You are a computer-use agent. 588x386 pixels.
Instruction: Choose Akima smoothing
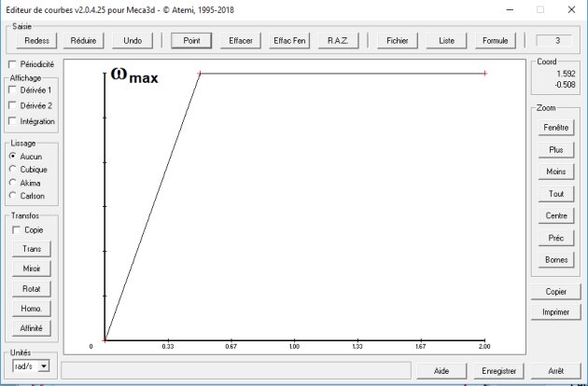point(12,183)
